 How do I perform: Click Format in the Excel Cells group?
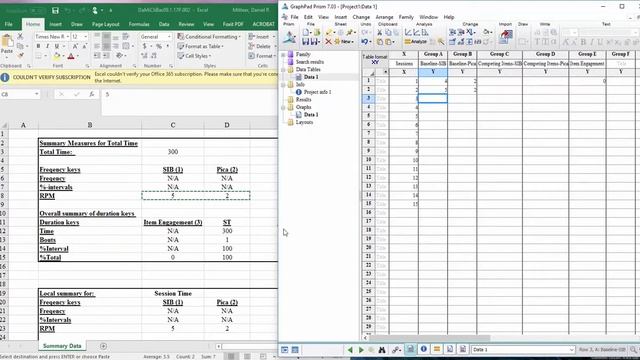coord(262,56)
